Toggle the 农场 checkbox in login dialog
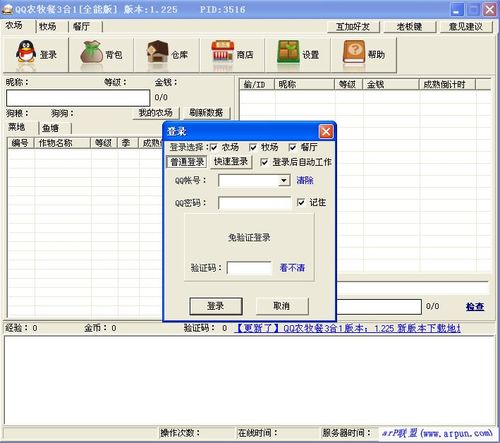This screenshot has height=443, width=500. coord(214,147)
